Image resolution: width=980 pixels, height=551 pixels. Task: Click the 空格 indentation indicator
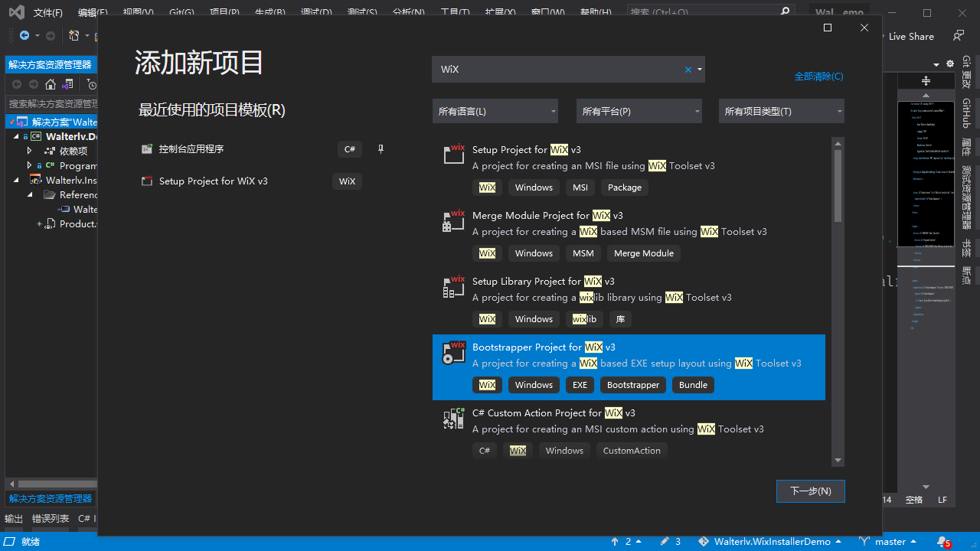click(x=914, y=500)
